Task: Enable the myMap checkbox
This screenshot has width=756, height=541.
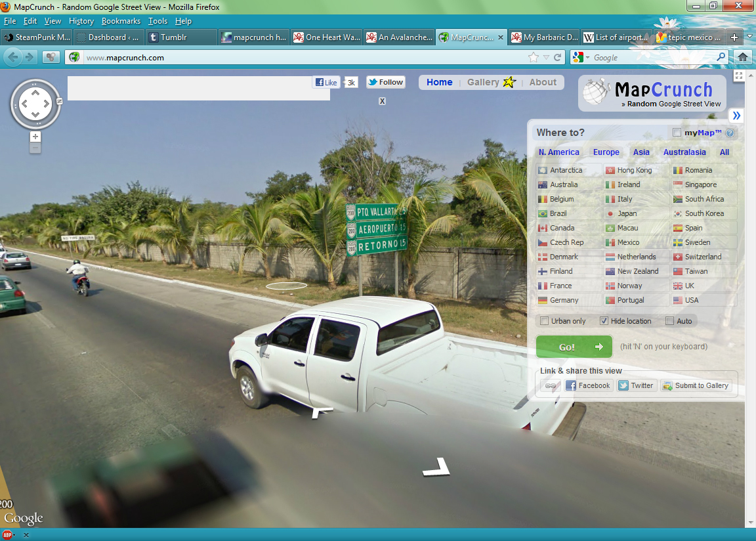Action: [677, 133]
